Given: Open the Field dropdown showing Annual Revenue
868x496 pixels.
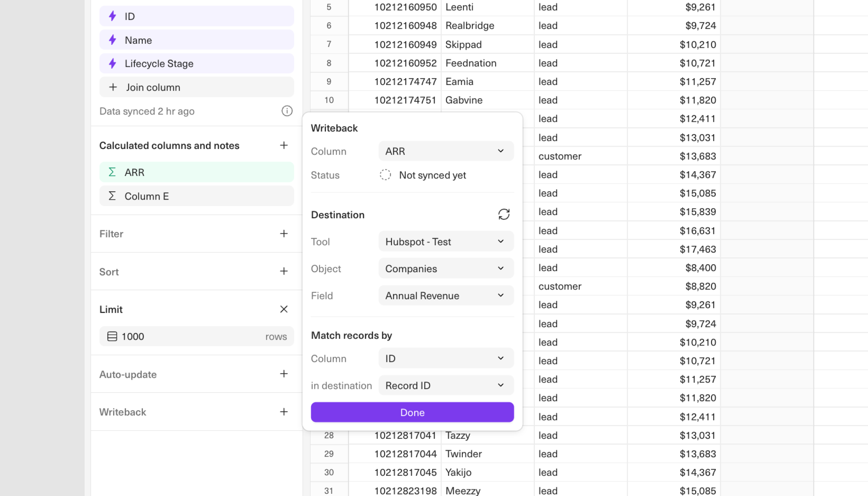Looking at the screenshot, I should pyautogui.click(x=446, y=296).
